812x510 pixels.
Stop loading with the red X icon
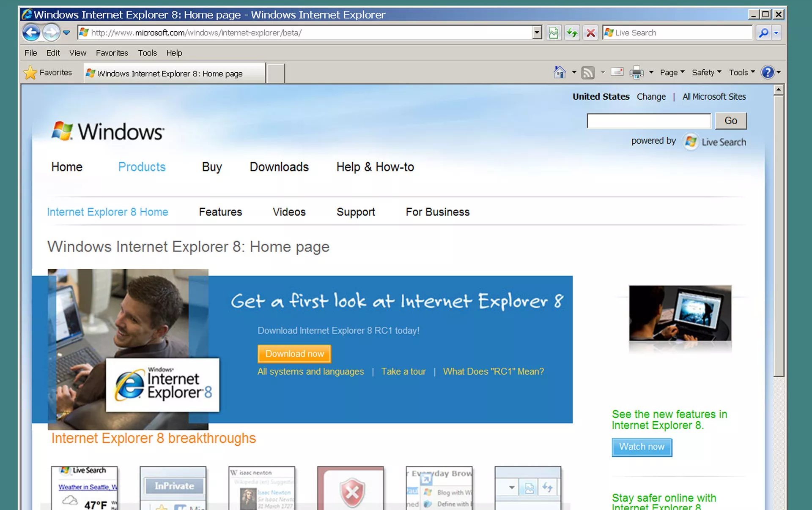591,33
